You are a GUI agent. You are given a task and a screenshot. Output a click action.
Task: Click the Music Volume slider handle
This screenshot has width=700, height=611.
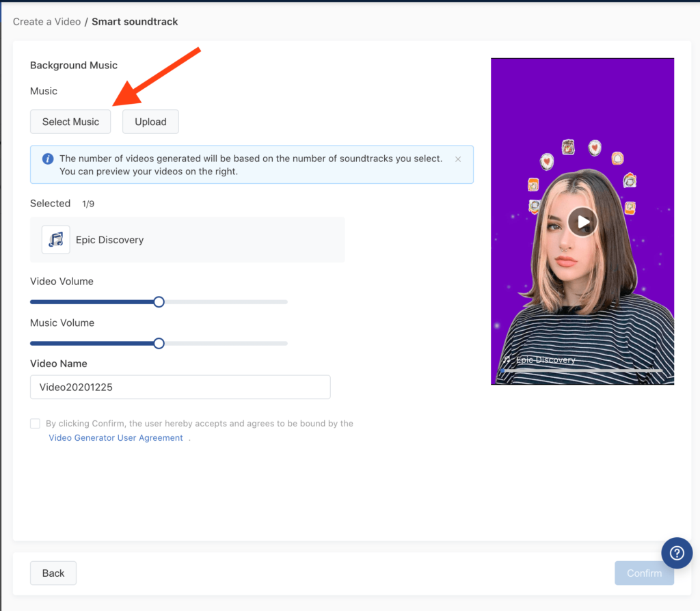point(159,343)
